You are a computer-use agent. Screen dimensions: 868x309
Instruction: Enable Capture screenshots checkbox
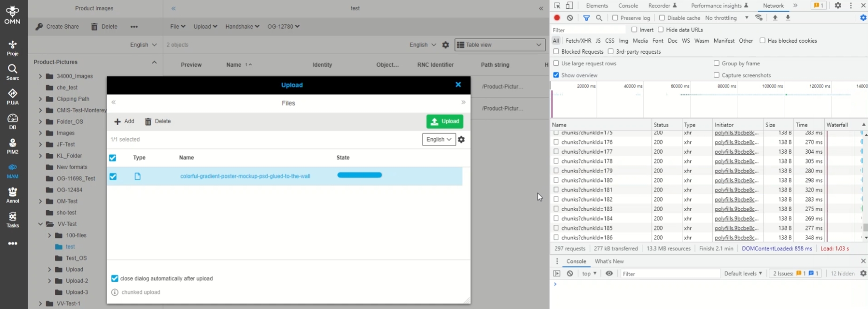(717, 75)
